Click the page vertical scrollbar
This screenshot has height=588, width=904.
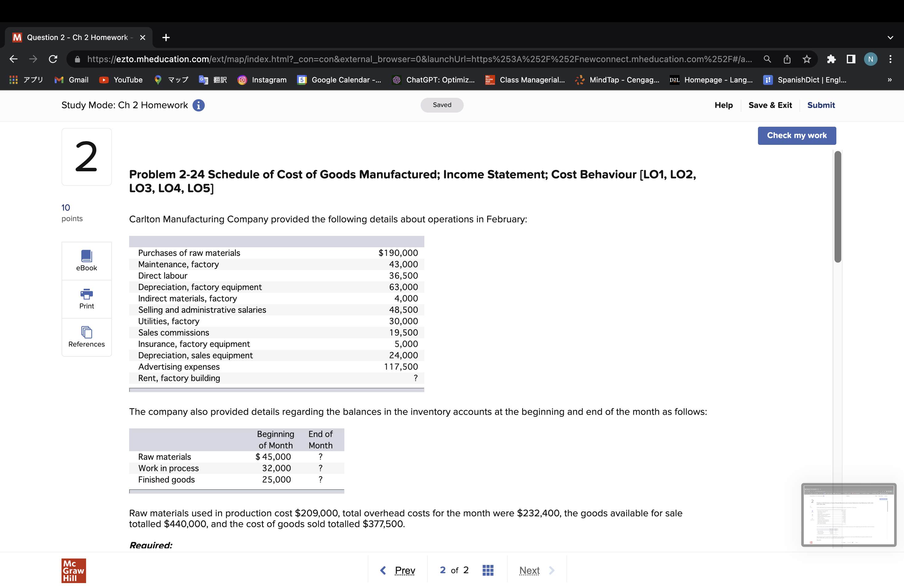click(838, 207)
